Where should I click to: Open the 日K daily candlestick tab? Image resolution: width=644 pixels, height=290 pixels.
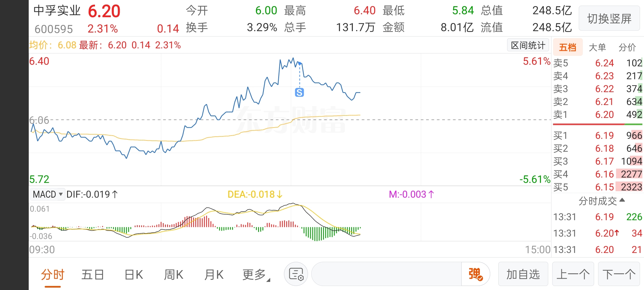pos(134,275)
